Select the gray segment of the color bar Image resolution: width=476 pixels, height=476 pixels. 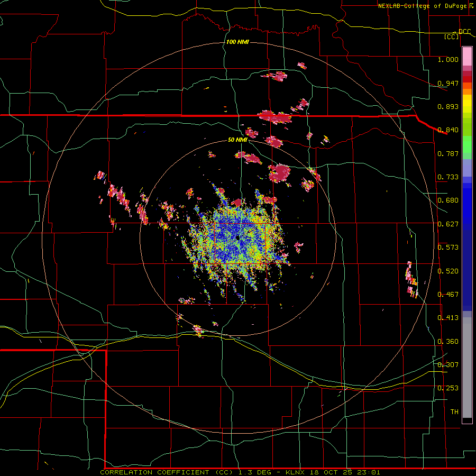[x=467, y=368]
